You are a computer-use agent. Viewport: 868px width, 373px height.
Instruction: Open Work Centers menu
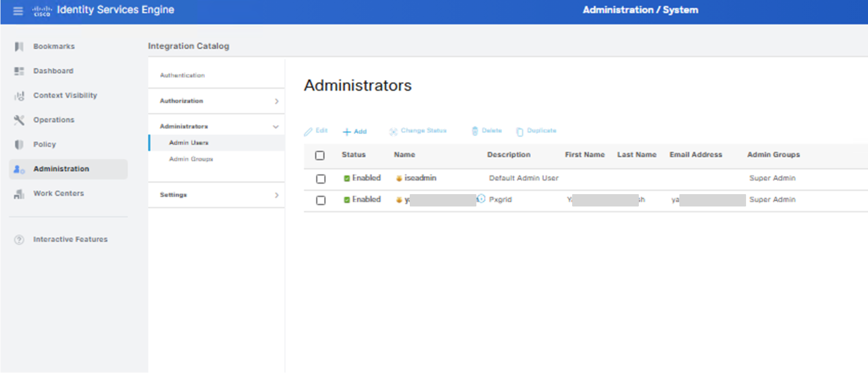(59, 193)
